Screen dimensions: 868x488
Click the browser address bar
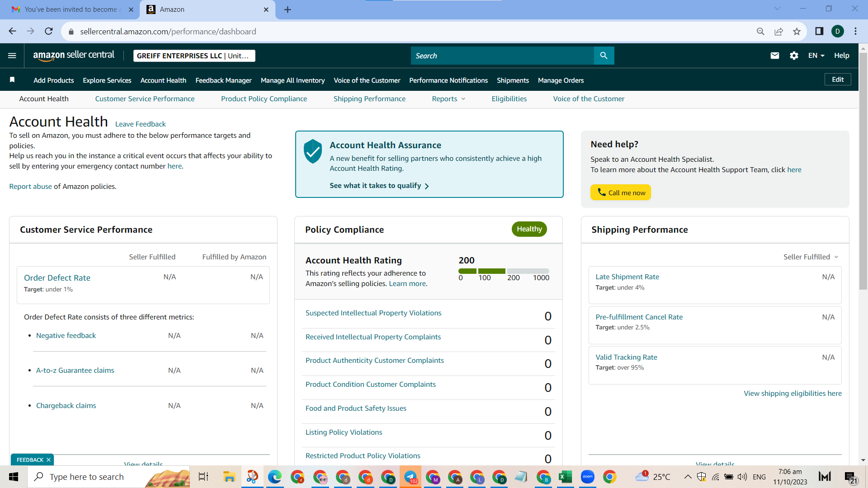(x=407, y=31)
